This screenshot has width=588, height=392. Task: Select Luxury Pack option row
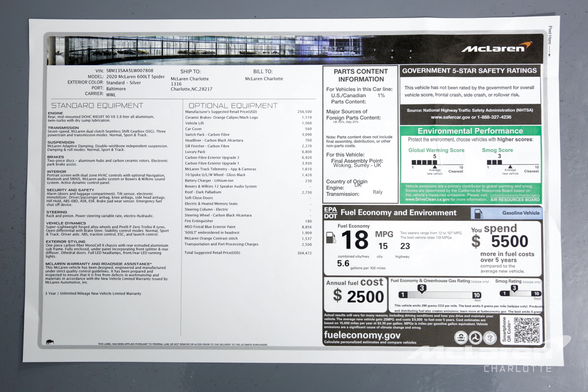pyautogui.click(x=248, y=152)
